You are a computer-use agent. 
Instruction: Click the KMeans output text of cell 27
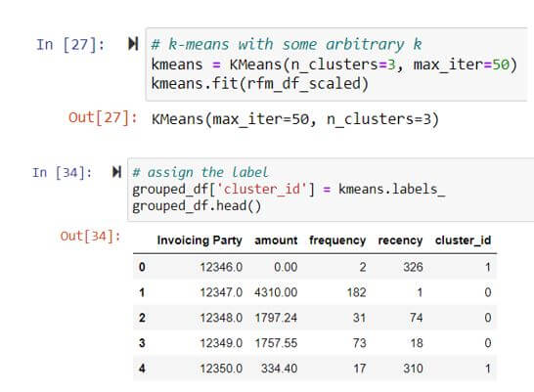[x=295, y=119]
